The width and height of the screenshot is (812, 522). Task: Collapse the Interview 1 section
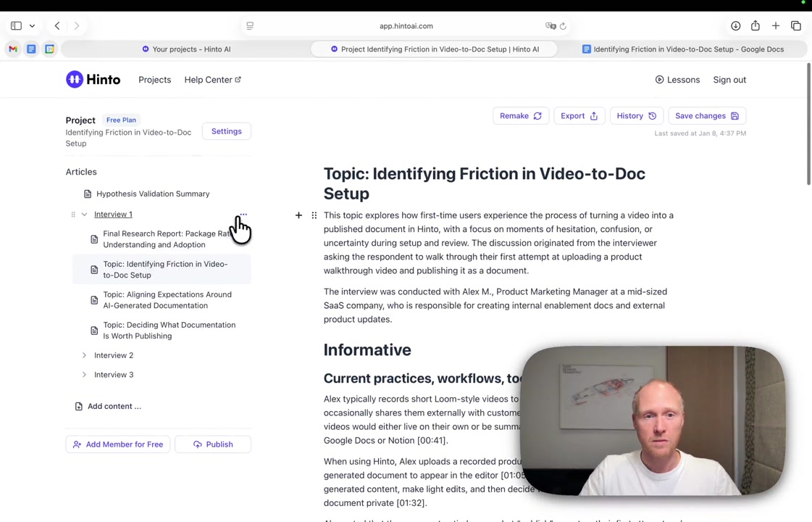84,215
